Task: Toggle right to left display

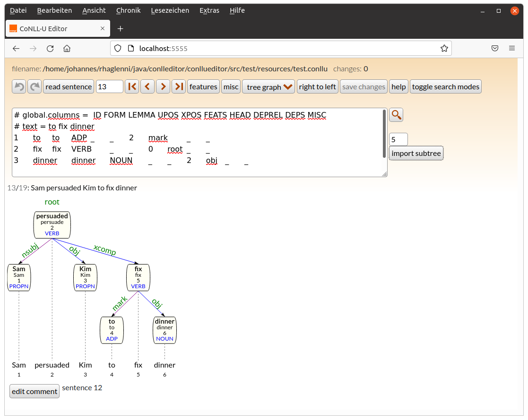Action: tap(317, 87)
